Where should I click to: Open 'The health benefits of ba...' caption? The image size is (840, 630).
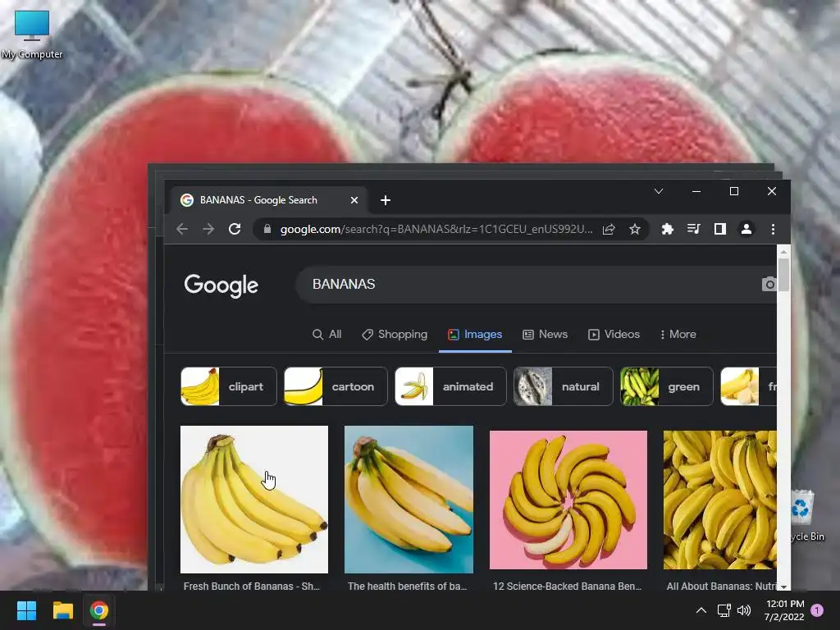tap(407, 586)
